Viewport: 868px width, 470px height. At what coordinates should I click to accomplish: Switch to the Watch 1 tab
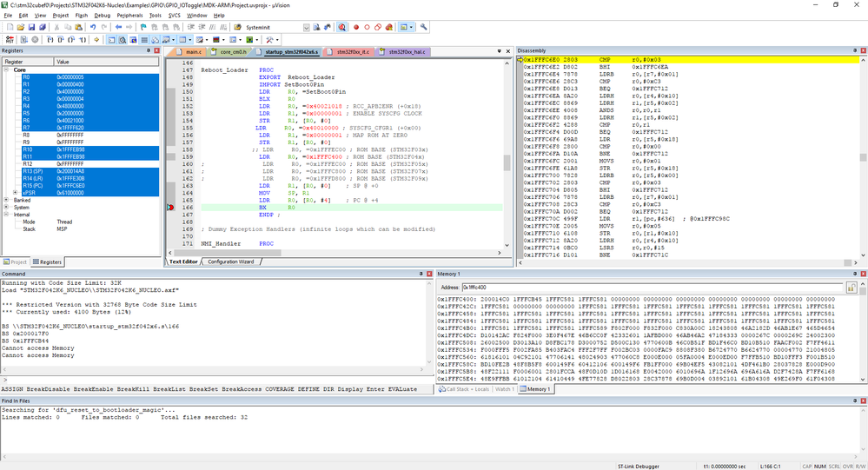click(x=504, y=389)
